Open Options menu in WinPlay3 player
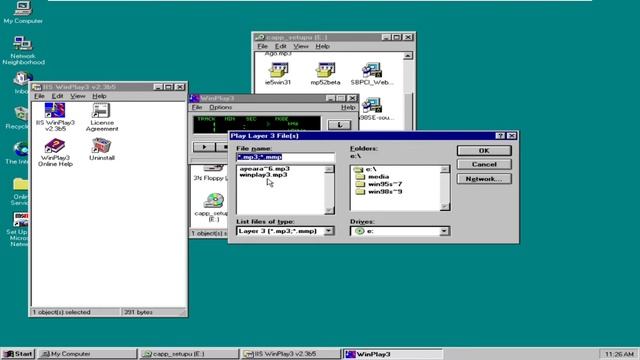This screenshot has width=640, height=360. click(x=220, y=107)
